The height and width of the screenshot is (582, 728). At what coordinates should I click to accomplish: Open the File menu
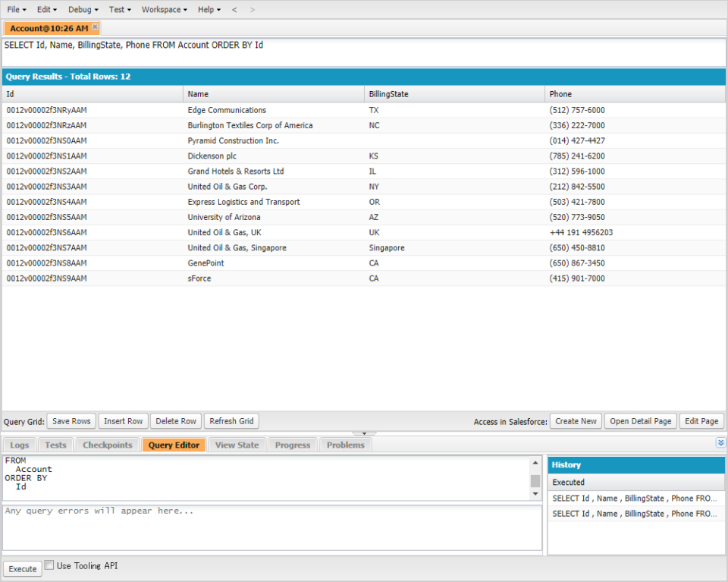(16, 10)
